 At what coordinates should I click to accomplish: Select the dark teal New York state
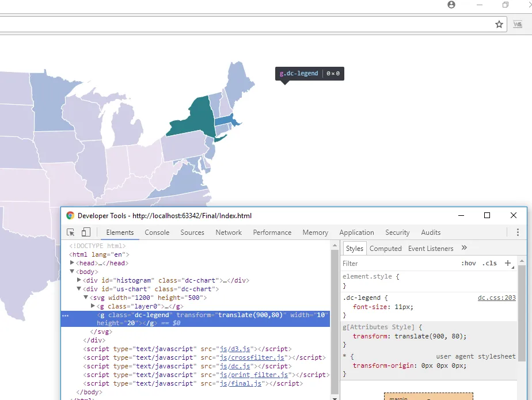[x=195, y=118]
